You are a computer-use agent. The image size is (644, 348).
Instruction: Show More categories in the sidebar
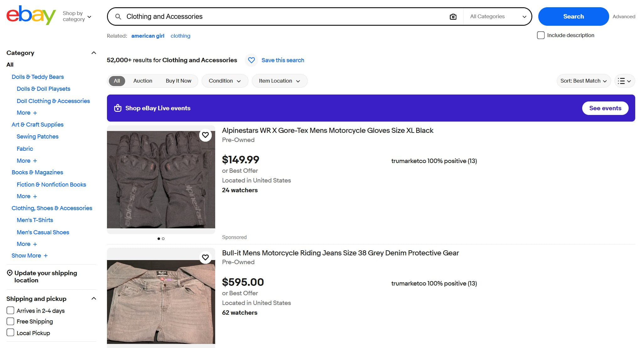[x=29, y=256]
